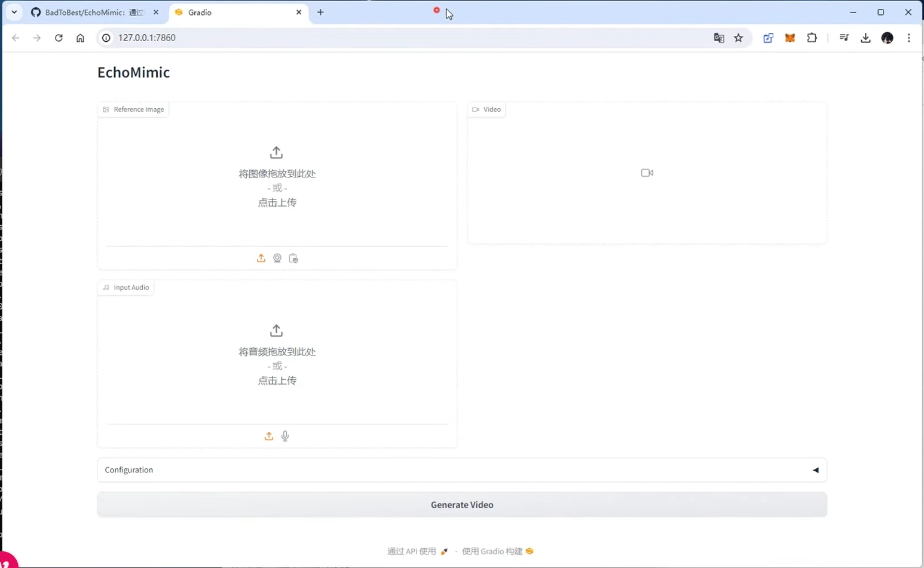Screen dimensions: 924x568
Task: Click the Generate Video button
Action: pos(462,504)
